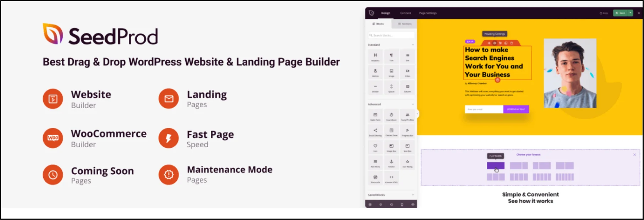The image size is (644, 220).
Task: Choose the Full Width layout
Action: click(x=495, y=166)
